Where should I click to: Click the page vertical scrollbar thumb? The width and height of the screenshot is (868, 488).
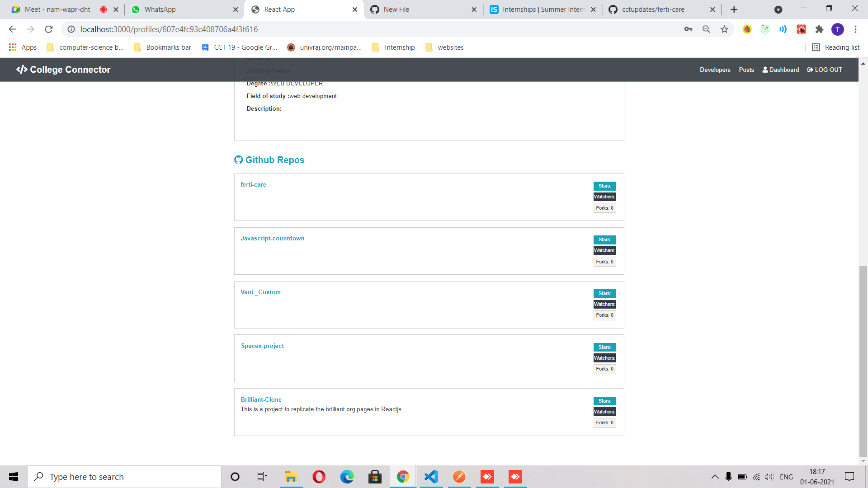coord(863,361)
